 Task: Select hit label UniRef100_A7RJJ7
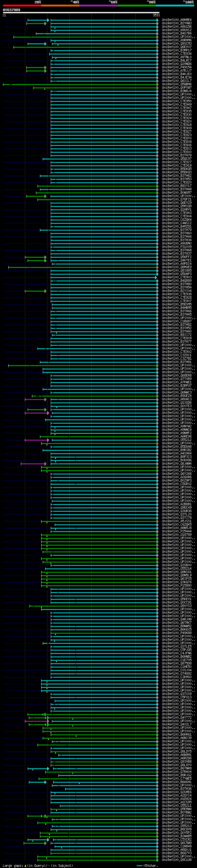pos(177,71)
